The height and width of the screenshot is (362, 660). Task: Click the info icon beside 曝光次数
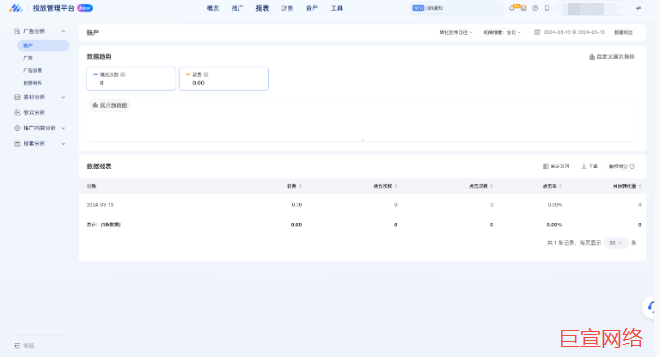(123, 75)
